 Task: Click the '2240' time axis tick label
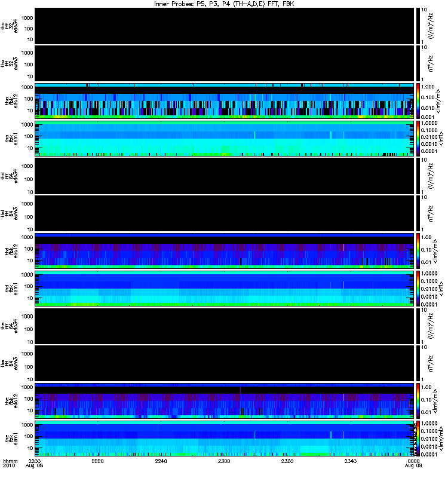click(161, 461)
